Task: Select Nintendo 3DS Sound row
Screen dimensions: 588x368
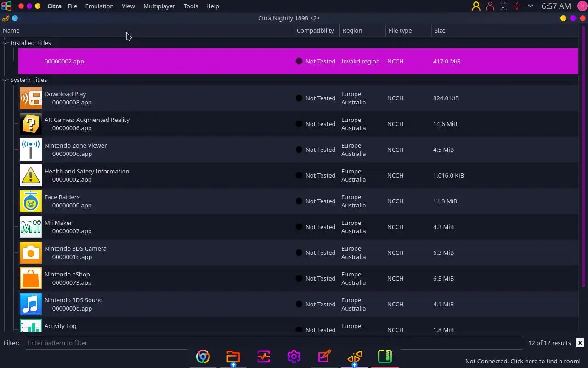Action: point(298,304)
